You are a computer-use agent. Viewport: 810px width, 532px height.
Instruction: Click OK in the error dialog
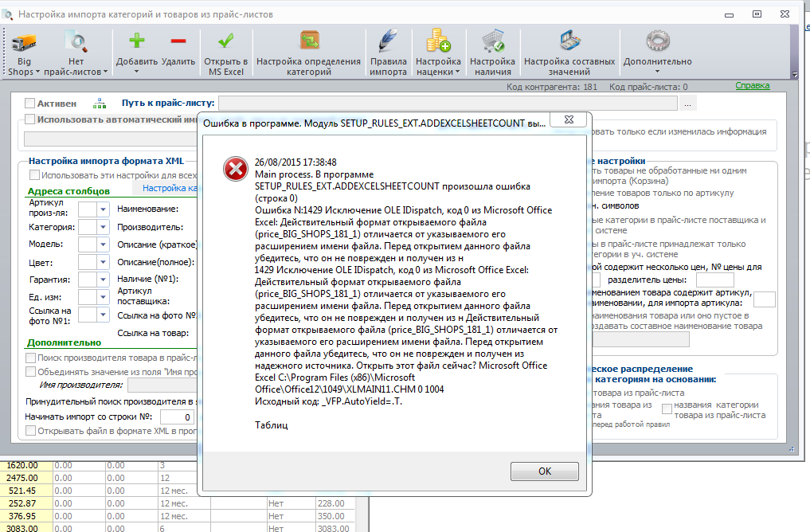[x=545, y=471]
